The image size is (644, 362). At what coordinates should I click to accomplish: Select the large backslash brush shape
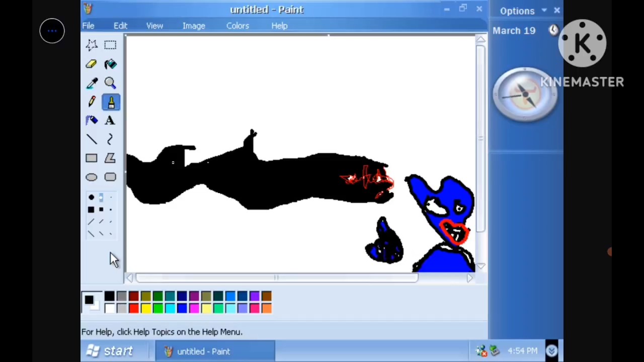point(91,234)
